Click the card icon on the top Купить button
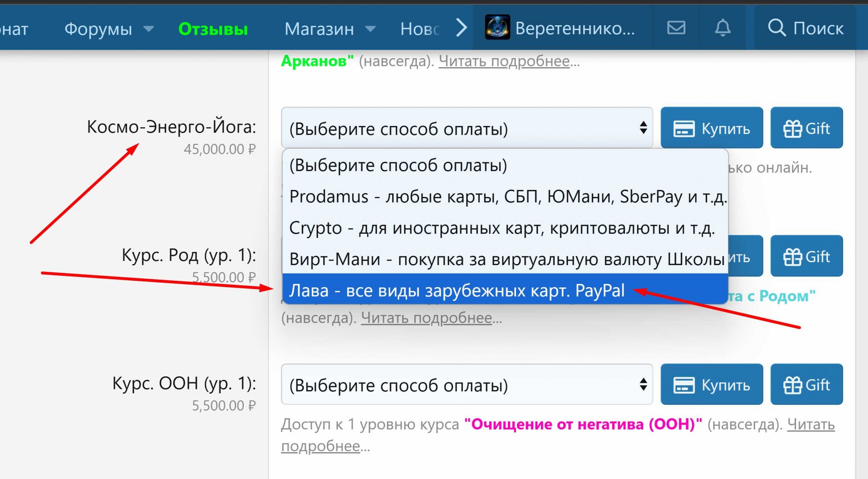Image resolution: width=868 pixels, height=479 pixels. pos(685,128)
